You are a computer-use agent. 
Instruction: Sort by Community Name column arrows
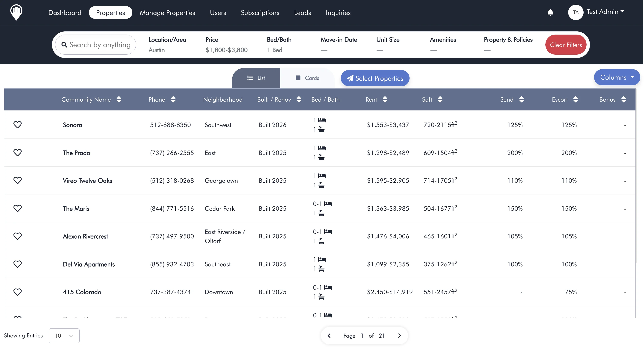point(119,99)
